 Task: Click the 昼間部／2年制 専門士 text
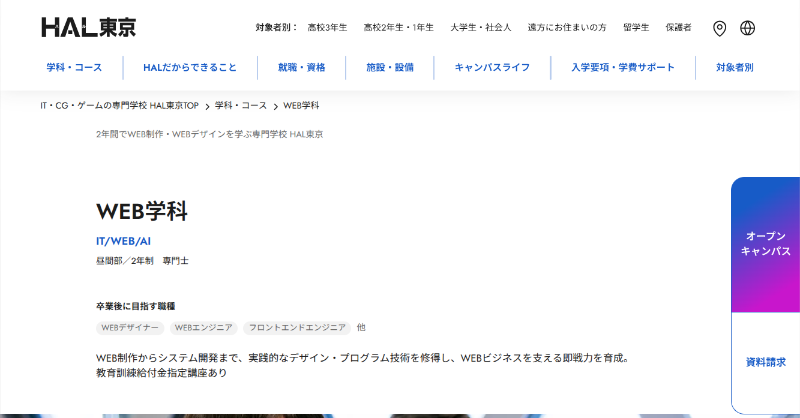pos(142,261)
